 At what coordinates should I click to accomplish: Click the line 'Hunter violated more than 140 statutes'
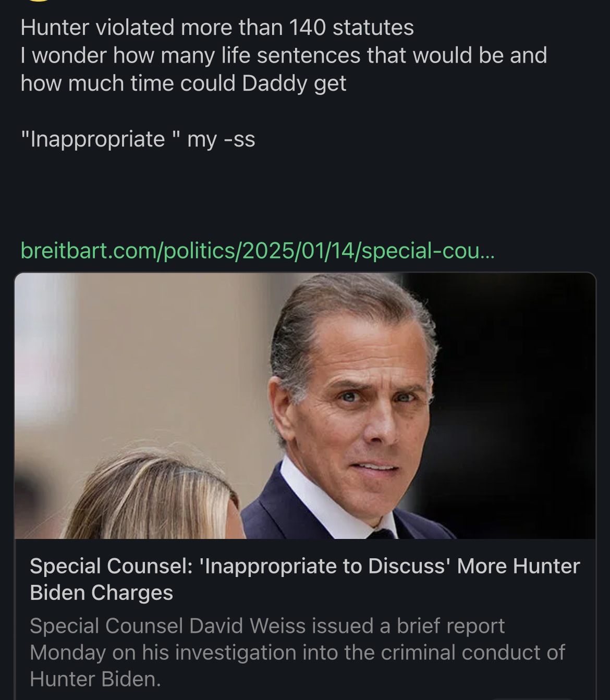(x=217, y=28)
